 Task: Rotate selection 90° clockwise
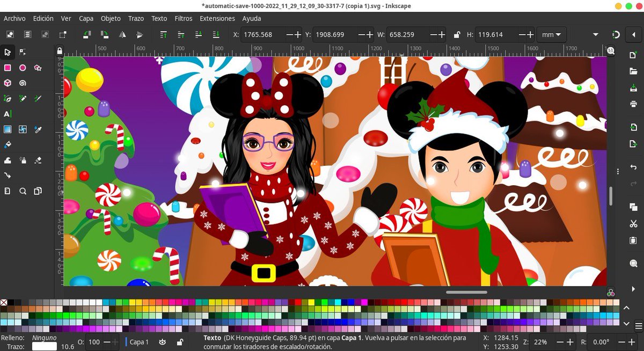pos(105,34)
